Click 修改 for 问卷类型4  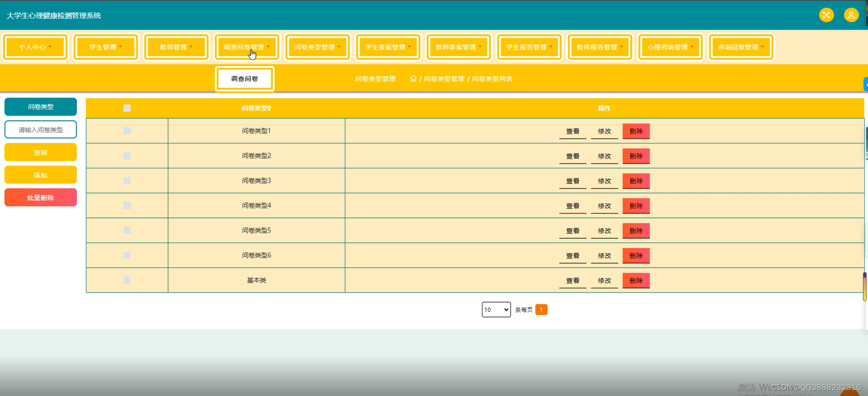(x=604, y=206)
